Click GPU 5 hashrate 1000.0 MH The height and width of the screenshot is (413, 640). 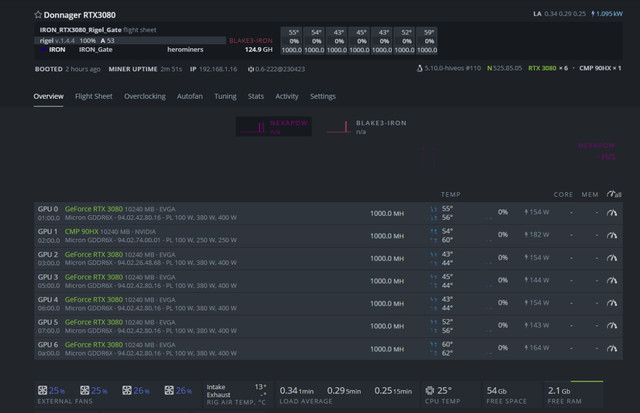pyautogui.click(x=387, y=326)
